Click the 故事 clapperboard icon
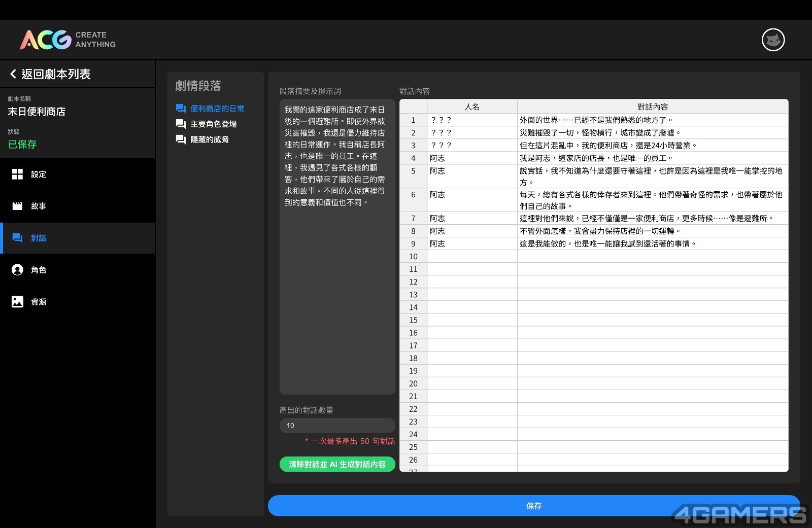Screen dimensions: 812x528 pyautogui.click(x=17, y=206)
